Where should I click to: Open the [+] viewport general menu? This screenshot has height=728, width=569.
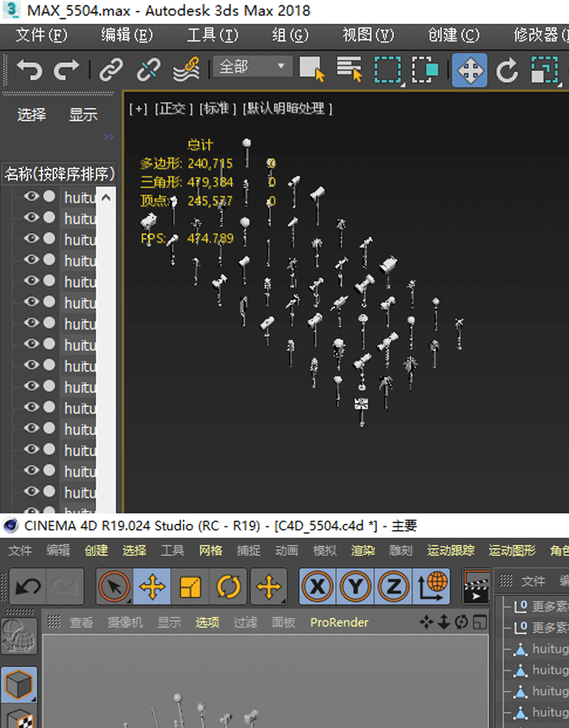(x=138, y=109)
